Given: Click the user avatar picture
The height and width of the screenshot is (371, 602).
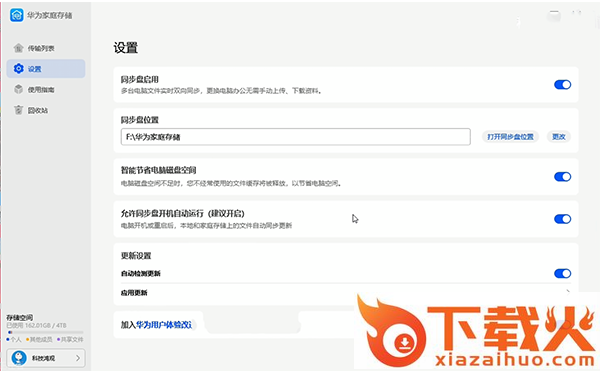Looking at the screenshot, I should 19,358.
